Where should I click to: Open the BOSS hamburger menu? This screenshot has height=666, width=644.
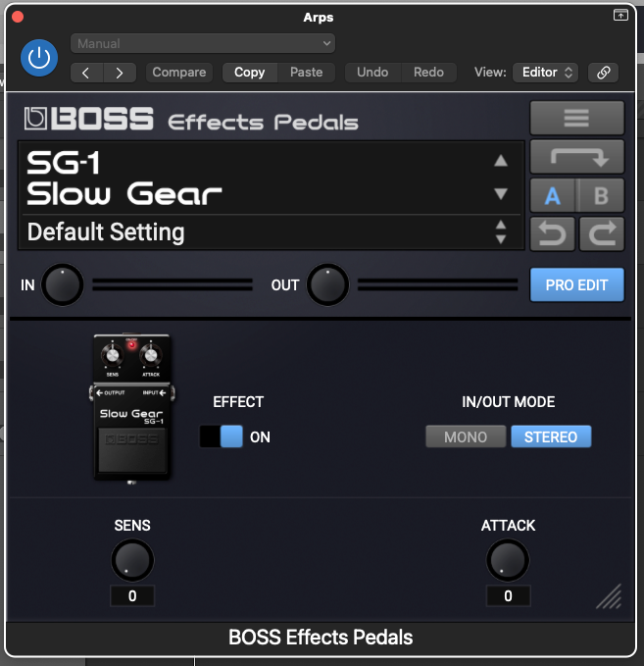pos(577,118)
